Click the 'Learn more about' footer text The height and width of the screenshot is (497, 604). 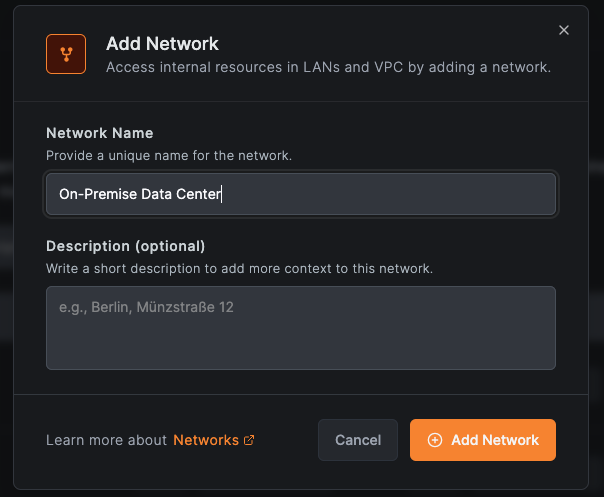[x=106, y=440]
